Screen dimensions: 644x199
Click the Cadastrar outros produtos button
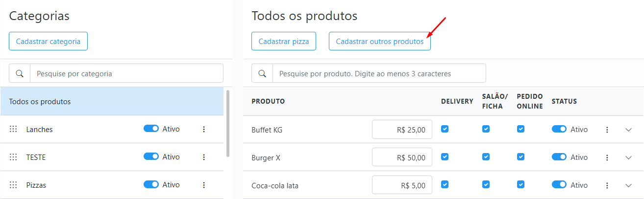(379, 42)
